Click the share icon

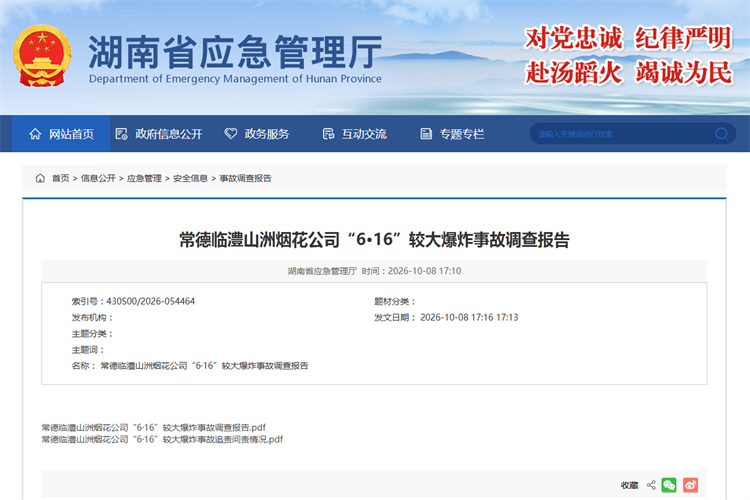click(651, 485)
